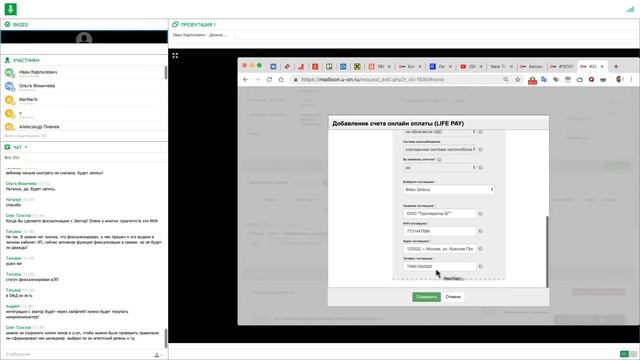Click the supplier phone field 74951062000
Viewport: 640px width, 360px height.
tap(440, 267)
